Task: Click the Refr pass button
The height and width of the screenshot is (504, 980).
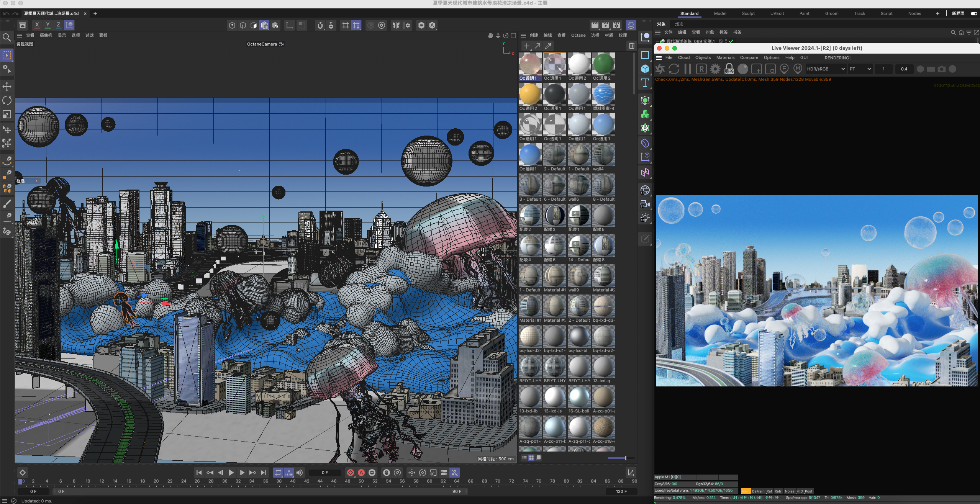Action: point(778,491)
